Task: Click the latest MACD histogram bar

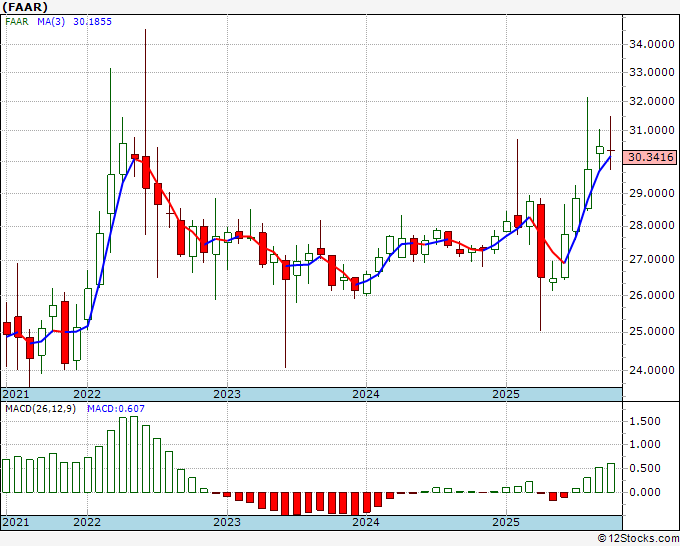Action: click(x=611, y=478)
